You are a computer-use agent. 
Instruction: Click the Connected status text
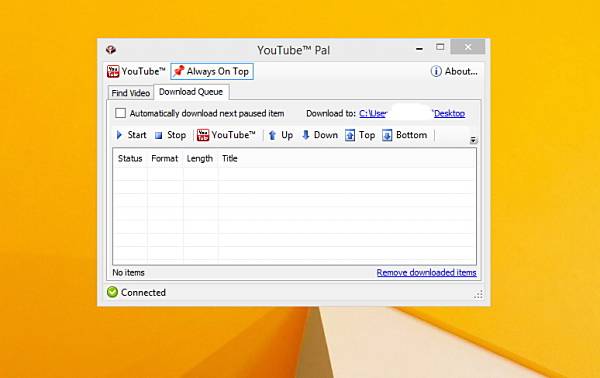pos(143,292)
